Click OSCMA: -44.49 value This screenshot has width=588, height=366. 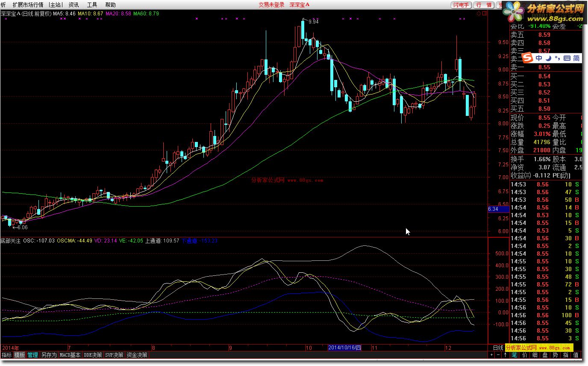click(x=74, y=241)
